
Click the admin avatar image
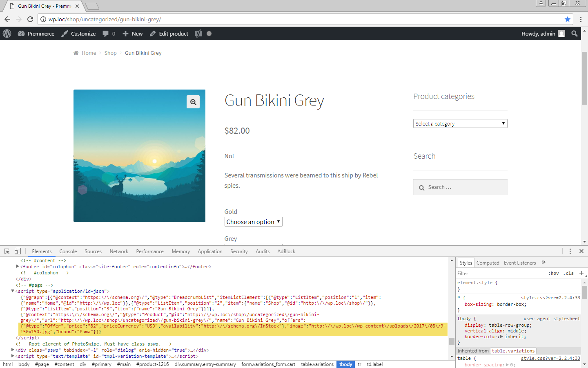tap(561, 34)
